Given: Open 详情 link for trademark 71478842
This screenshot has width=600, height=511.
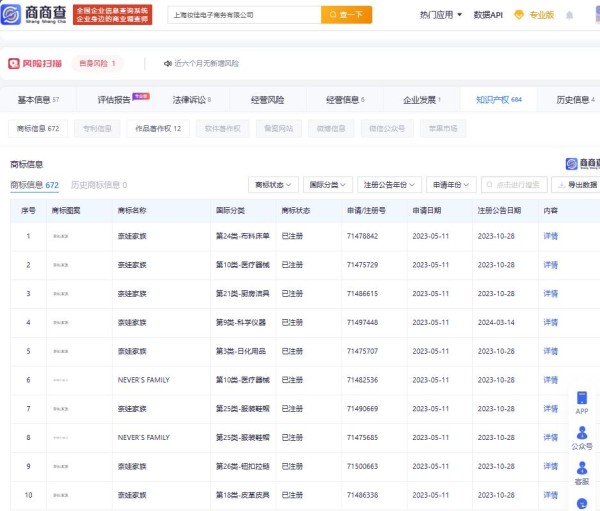Looking at the screenshot, I should tap(550, 236).
